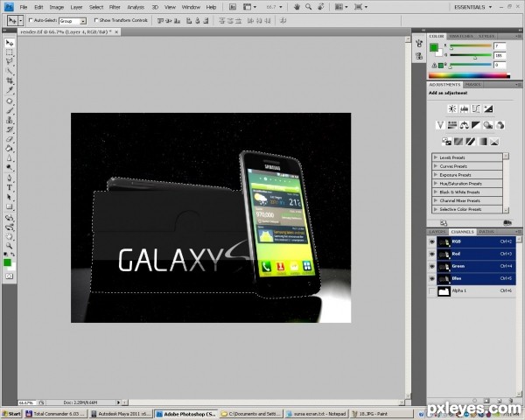Add a Gradient Map adjustment

(x=482, y=142)
